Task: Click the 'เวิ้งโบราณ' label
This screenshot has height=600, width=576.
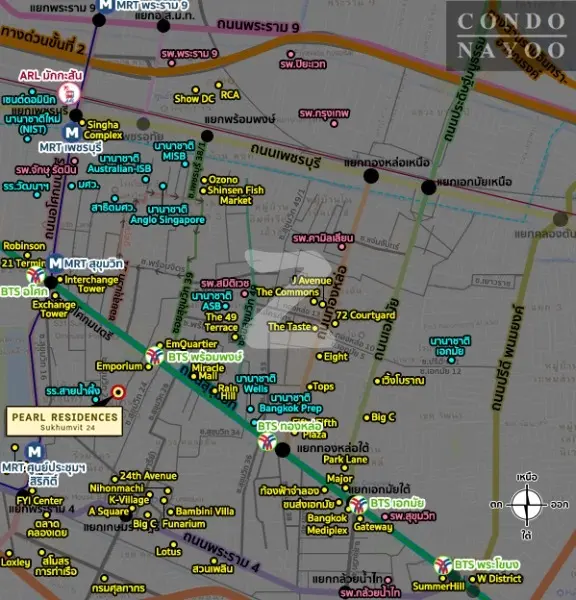Action: [403, 381]
